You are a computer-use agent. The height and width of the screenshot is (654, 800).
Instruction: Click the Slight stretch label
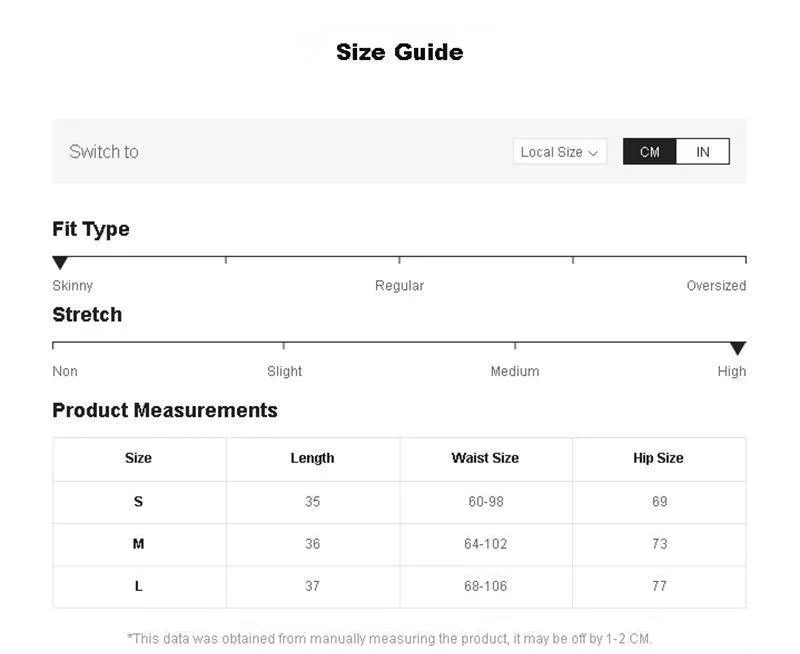[284, 371]
